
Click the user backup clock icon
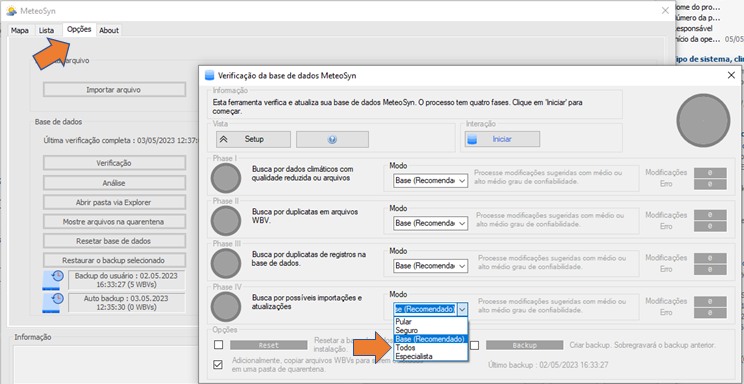click(52, 280)
